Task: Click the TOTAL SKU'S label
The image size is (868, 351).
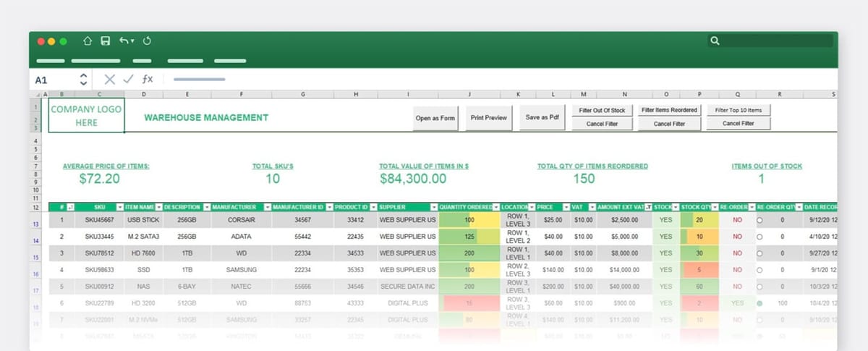Action: (272, 166)
